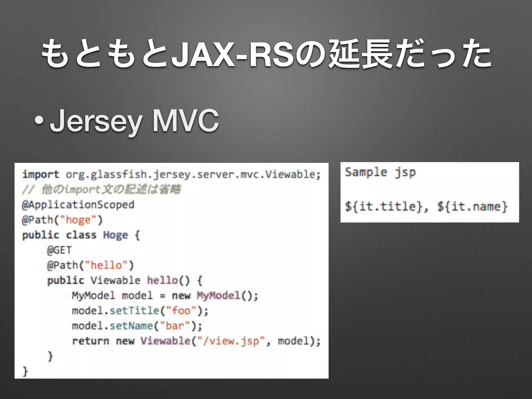Click the model.setName("bar"); line

click(137, 326)
